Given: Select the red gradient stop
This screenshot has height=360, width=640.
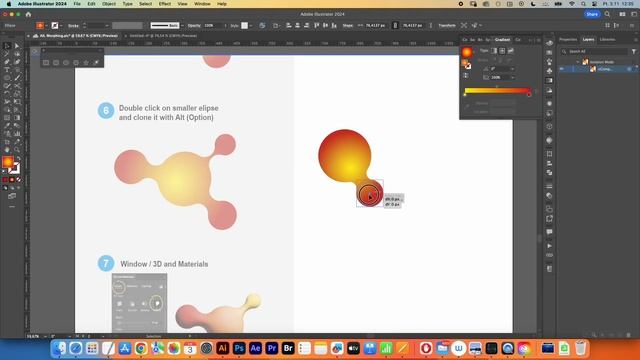Looking at the screenshot, I should [529, 95].
